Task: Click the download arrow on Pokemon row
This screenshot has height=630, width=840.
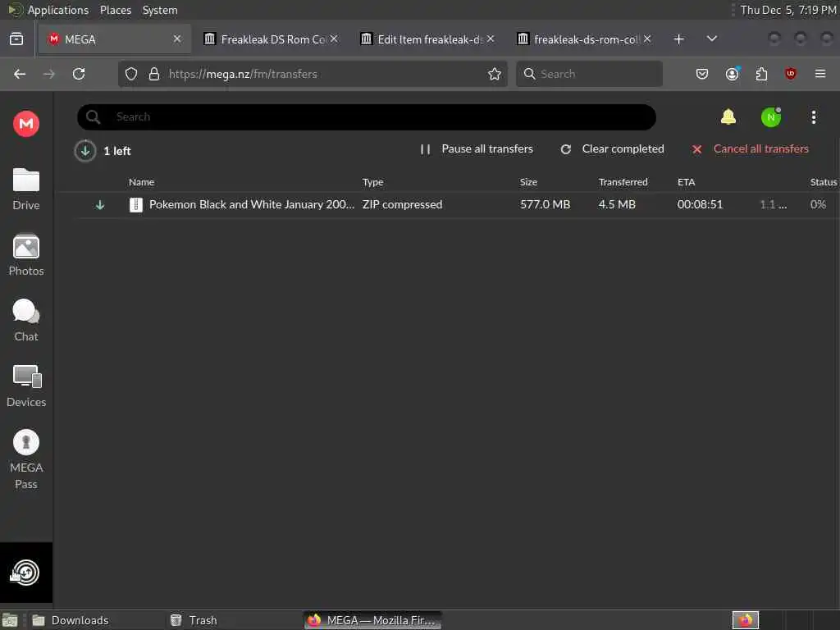Action: 99,205
